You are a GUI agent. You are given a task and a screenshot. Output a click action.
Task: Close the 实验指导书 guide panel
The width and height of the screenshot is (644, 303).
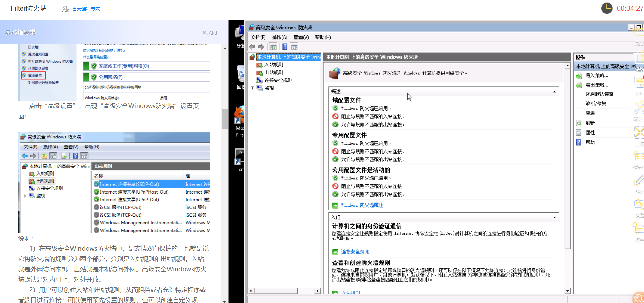[x=209, y=33]
